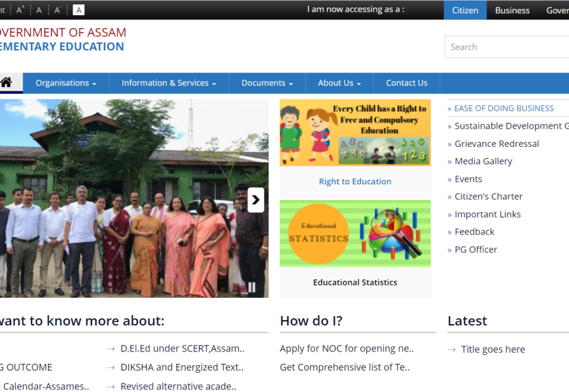Go to the Home icon in navbar
The height and width of the screenshot is (392, 569).
click(7, 83)
